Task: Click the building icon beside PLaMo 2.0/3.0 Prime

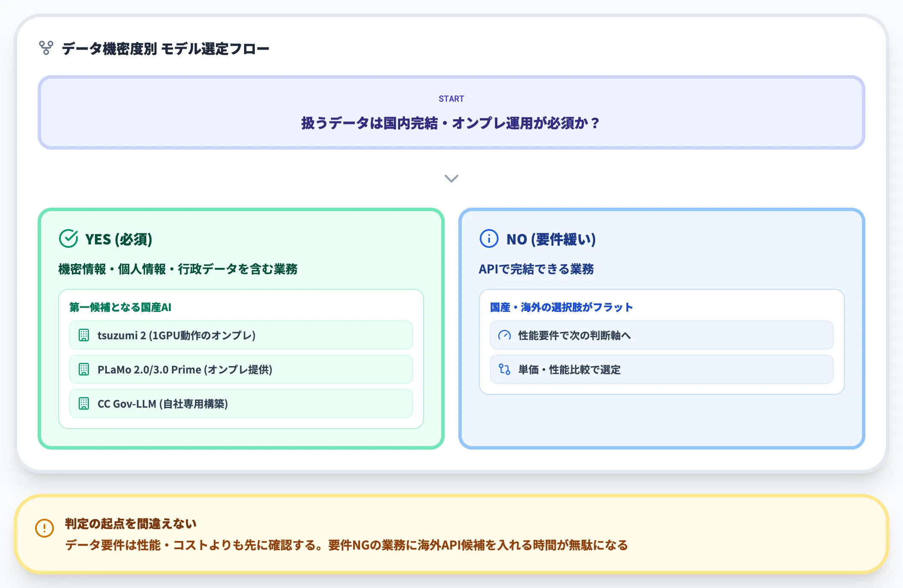Action: tap(84, 370)
